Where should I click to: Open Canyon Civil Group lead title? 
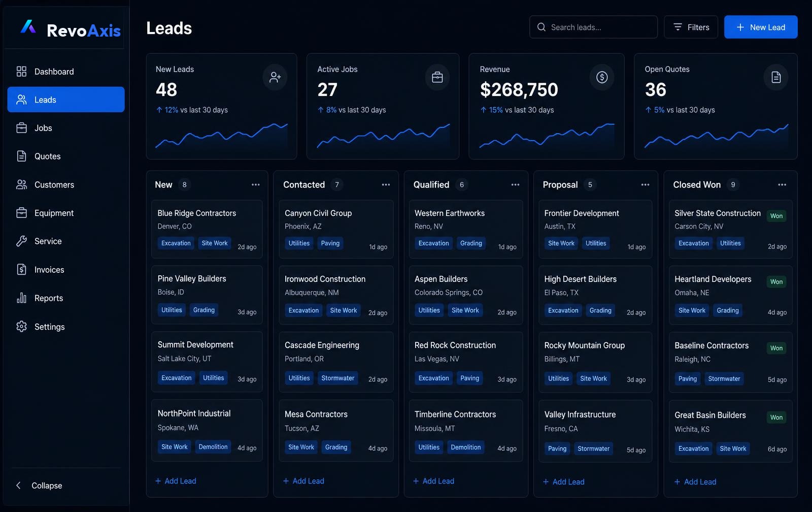click(x=318, y=213)
